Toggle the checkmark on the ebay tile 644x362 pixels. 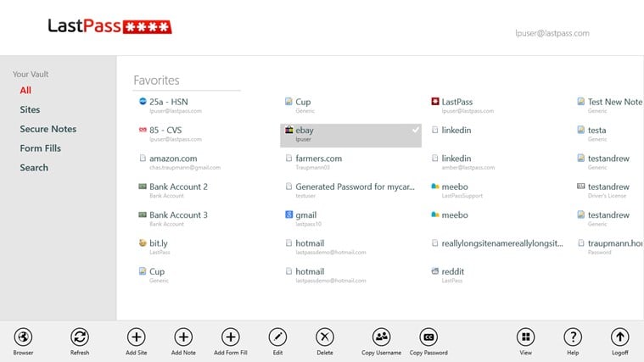tap(416, 130)
